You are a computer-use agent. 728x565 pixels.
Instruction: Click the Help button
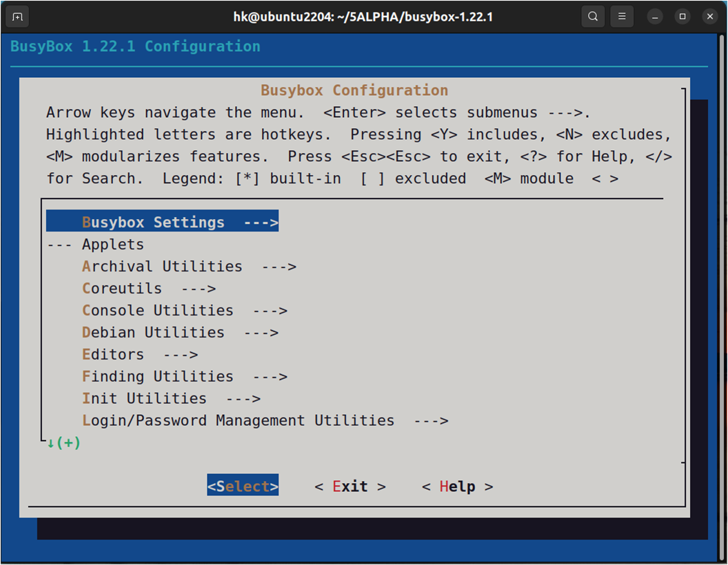point(457,486)
